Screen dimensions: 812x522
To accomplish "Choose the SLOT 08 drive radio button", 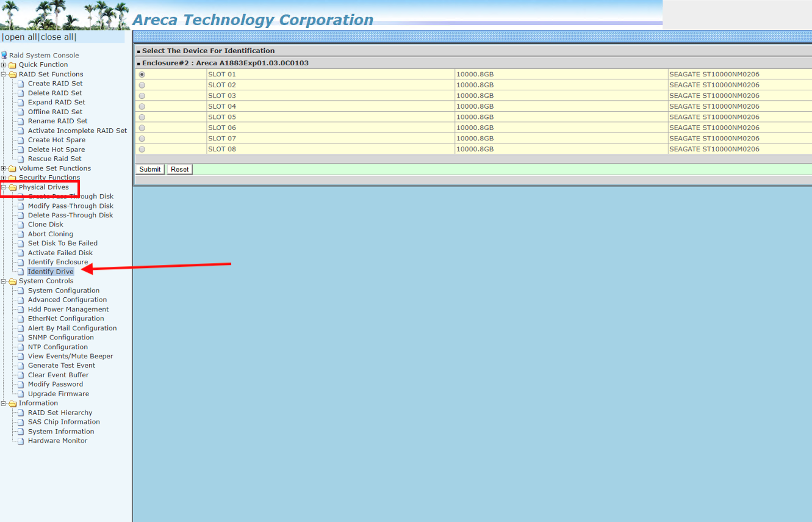I will pyautogui.click(x=142, y=149).
